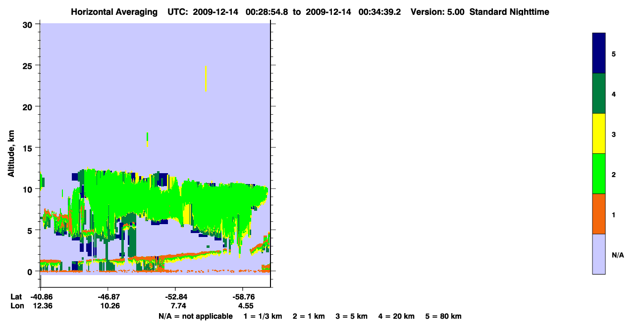Click the altitude tick label 10
Viewport: 644px width, 330px height.
(29, 189)
